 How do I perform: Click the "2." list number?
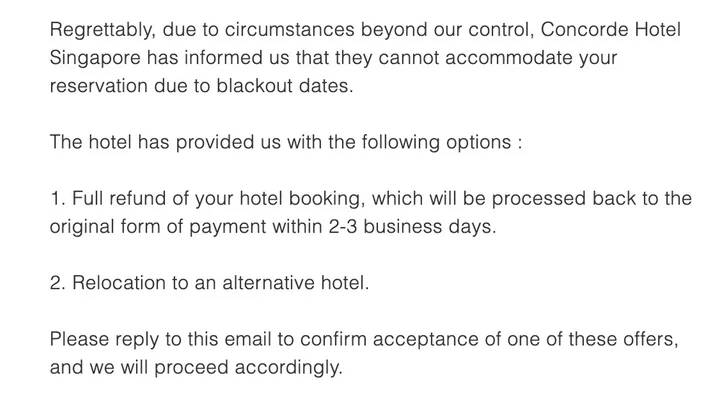(58, 283)
